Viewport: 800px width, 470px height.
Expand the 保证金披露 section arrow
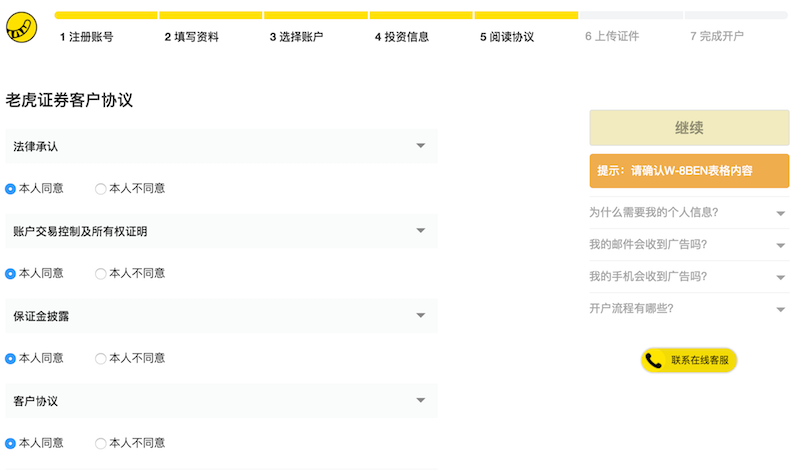421,315
